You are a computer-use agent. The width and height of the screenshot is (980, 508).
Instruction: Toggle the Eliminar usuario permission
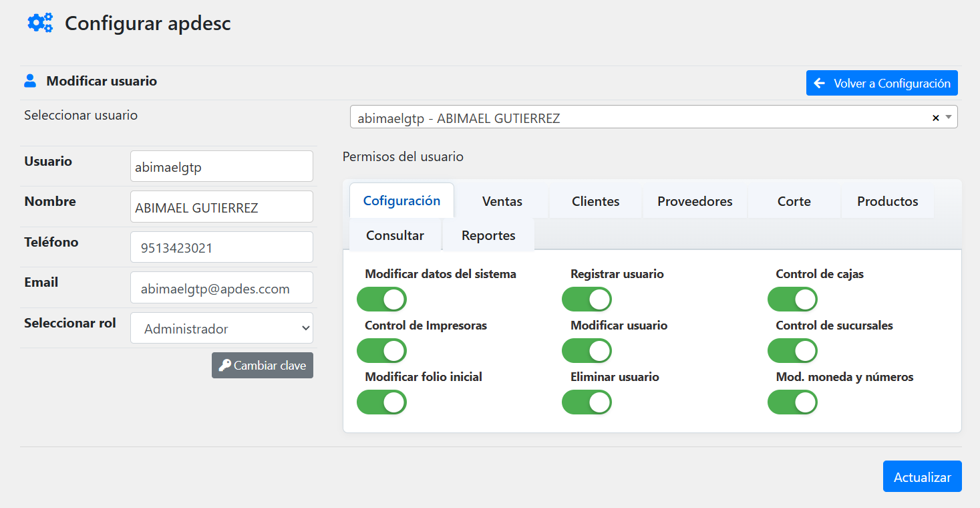coord(587,402)
